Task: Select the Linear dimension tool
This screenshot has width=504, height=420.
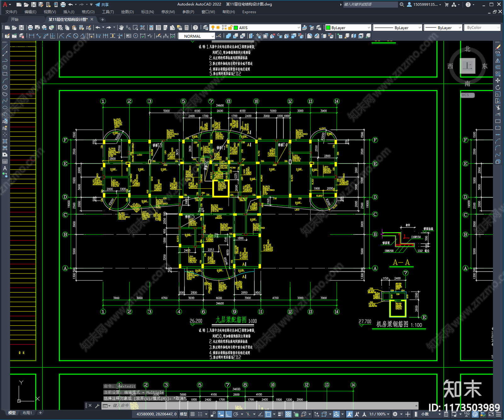Action: [31, 36]
